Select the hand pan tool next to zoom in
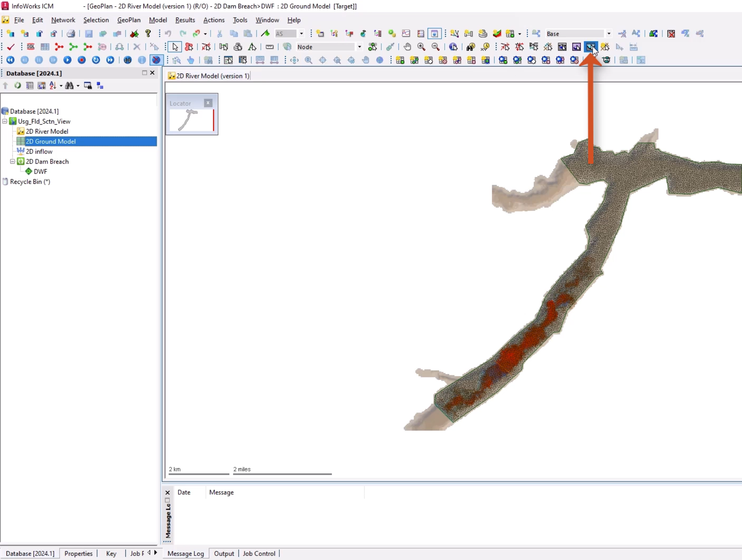The height and width of the screenshot is (560, 742). (407, 47)
